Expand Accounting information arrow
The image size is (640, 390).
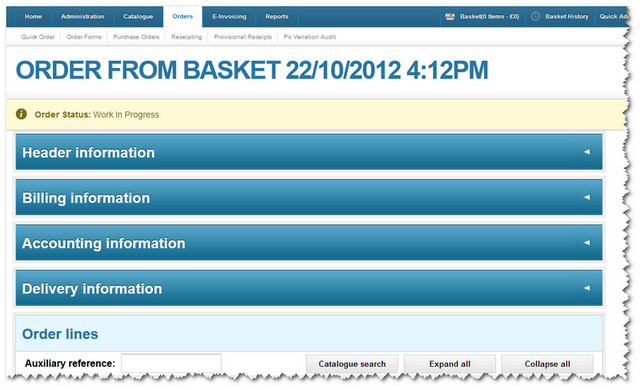pyautogui.click(x=587, y=242)
